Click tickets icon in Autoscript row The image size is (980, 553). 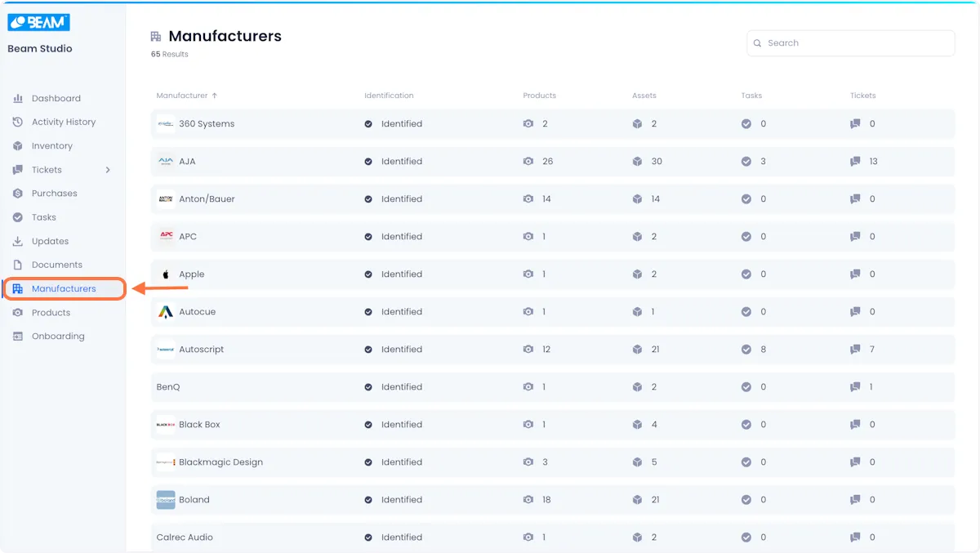855,350
